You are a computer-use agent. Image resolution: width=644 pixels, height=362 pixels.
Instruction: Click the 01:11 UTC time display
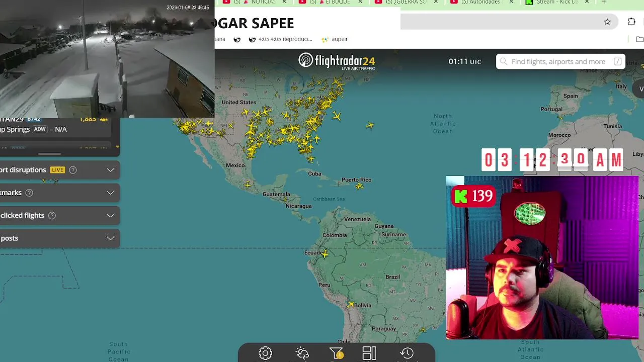coord(465,61)
